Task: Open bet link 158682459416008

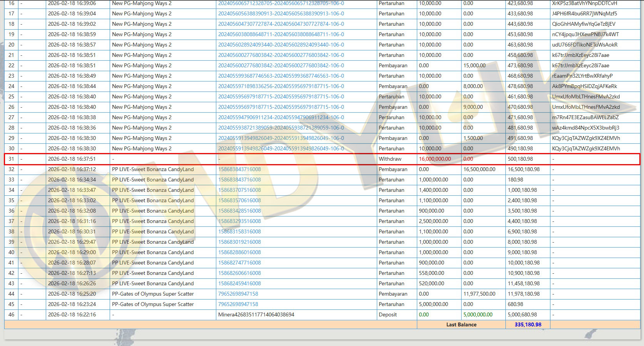Action: [x=239, y=283]
